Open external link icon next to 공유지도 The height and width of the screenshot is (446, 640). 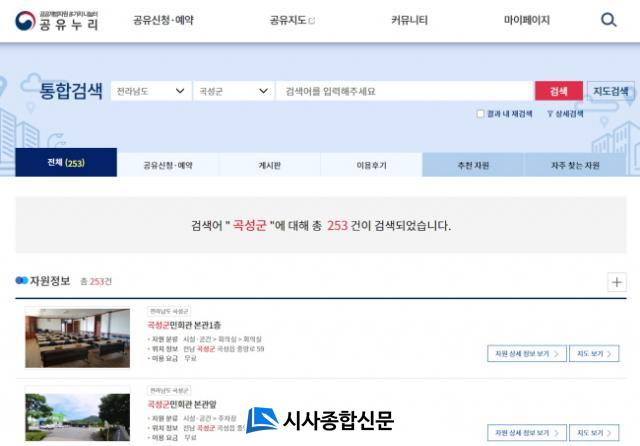pos(312,21)
